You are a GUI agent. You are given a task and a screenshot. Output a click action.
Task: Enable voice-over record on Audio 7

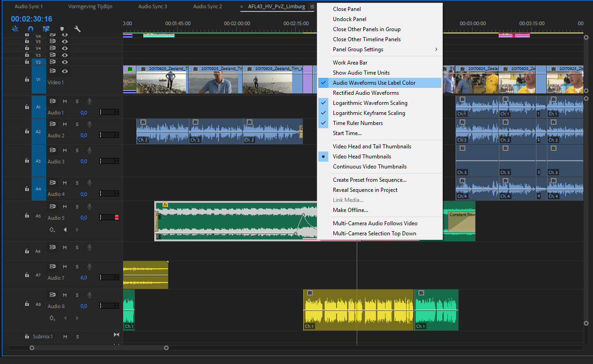pyautogui.click(x=90, y=266)
